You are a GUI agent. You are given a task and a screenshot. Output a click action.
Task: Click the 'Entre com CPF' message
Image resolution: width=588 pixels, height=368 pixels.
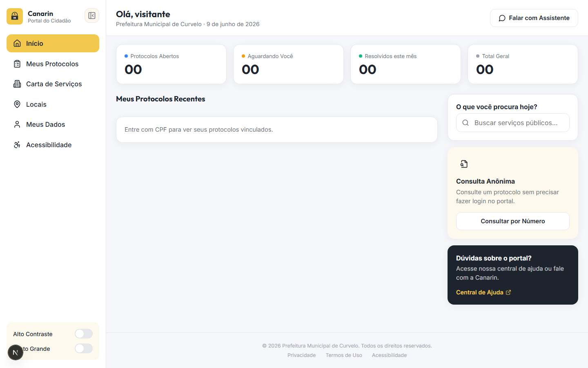click(199, 130)
